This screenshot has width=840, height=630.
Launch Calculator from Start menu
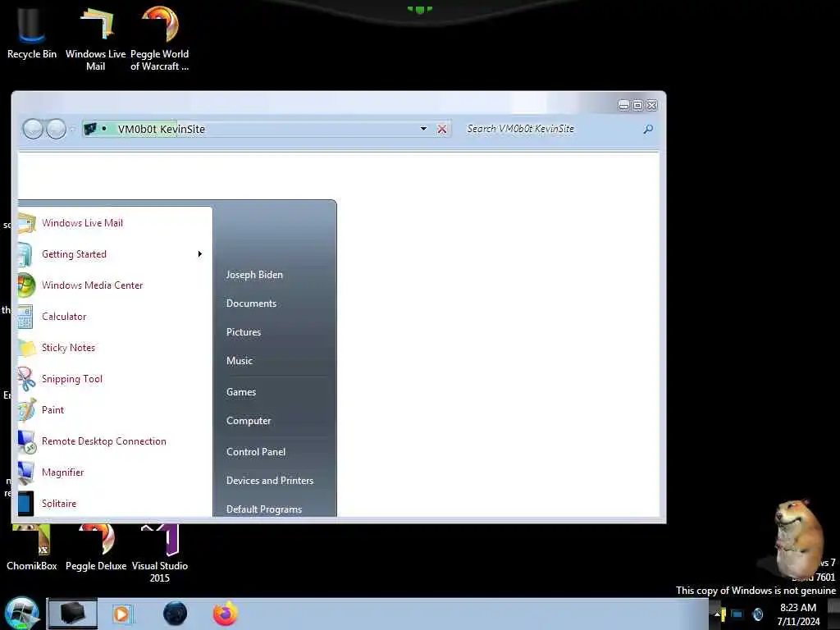[115, 316]
